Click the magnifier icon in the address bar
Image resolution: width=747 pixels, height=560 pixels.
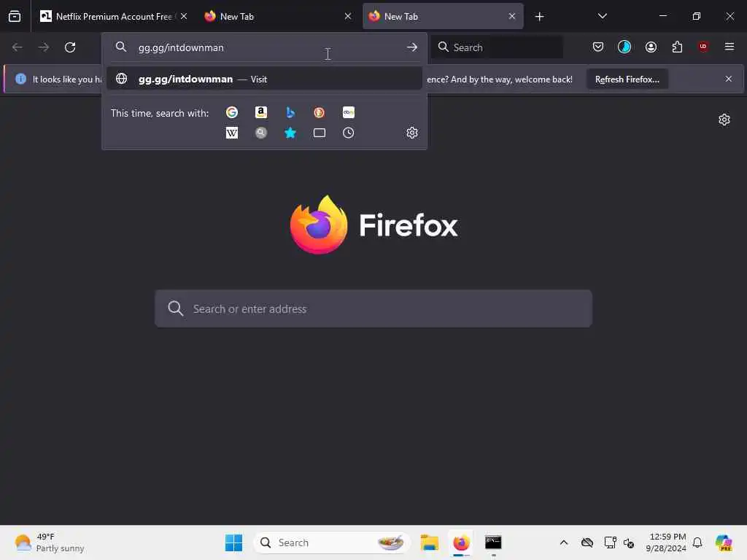click(x=121, y=47)
